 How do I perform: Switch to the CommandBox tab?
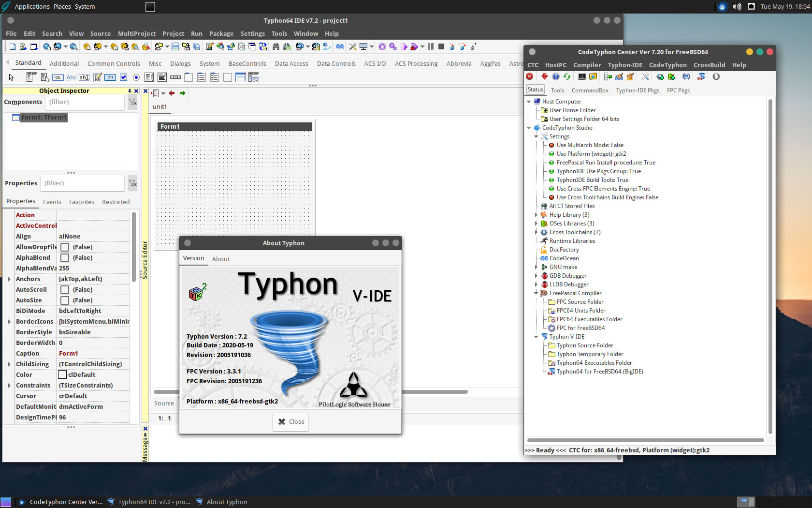590,90
